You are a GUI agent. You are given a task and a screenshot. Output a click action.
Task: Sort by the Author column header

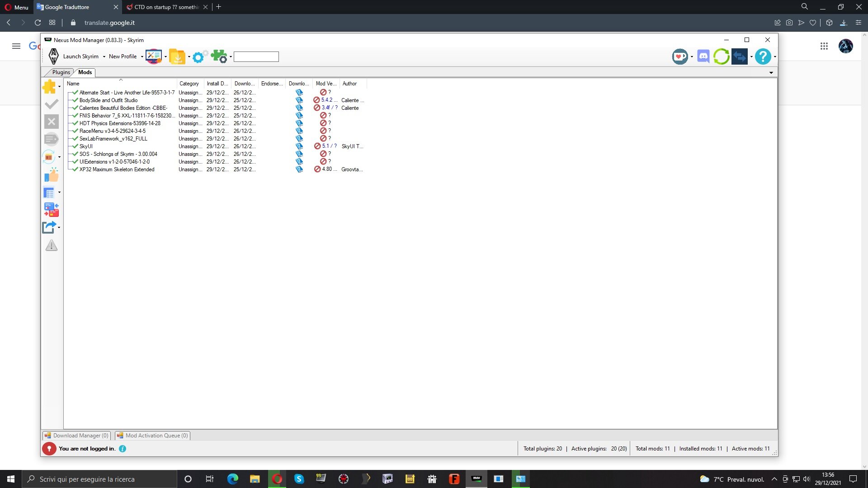point(353,84)
